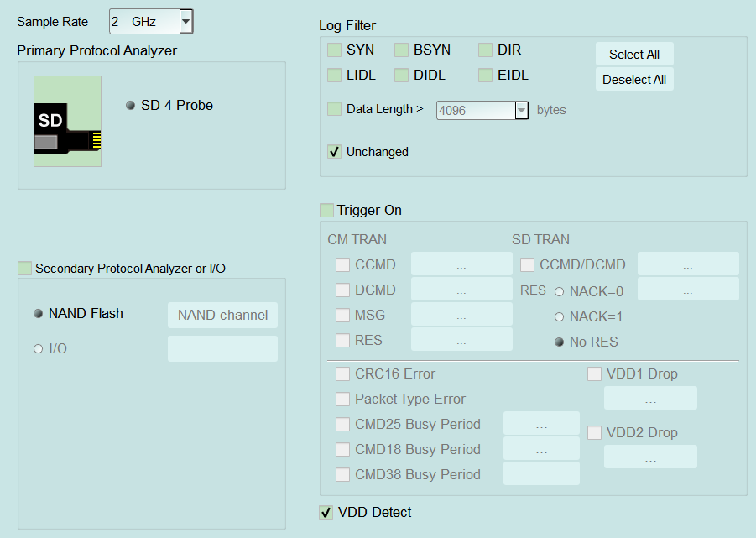This screenshot has height=538, width=756.
Task: Click the ellipsis button next to CM TRAN RES
Action: [x=461, y=339]
